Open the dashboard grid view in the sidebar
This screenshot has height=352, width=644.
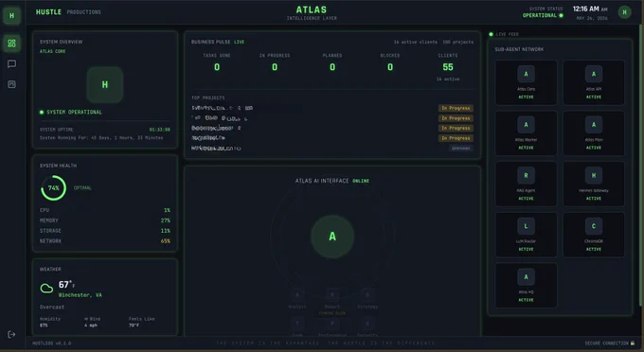point(11,44)
